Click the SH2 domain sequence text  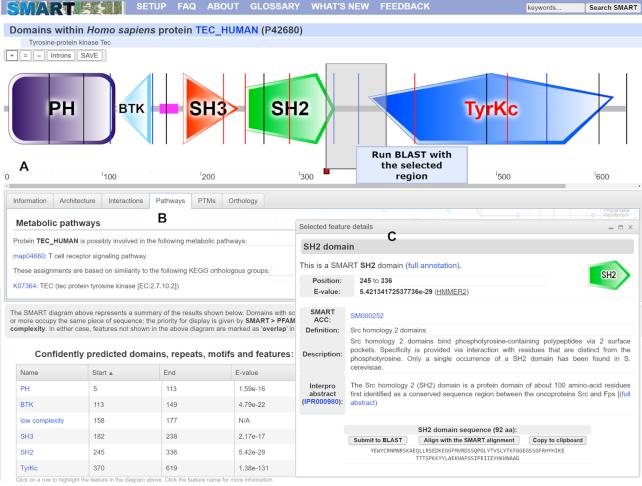[467, 454]
